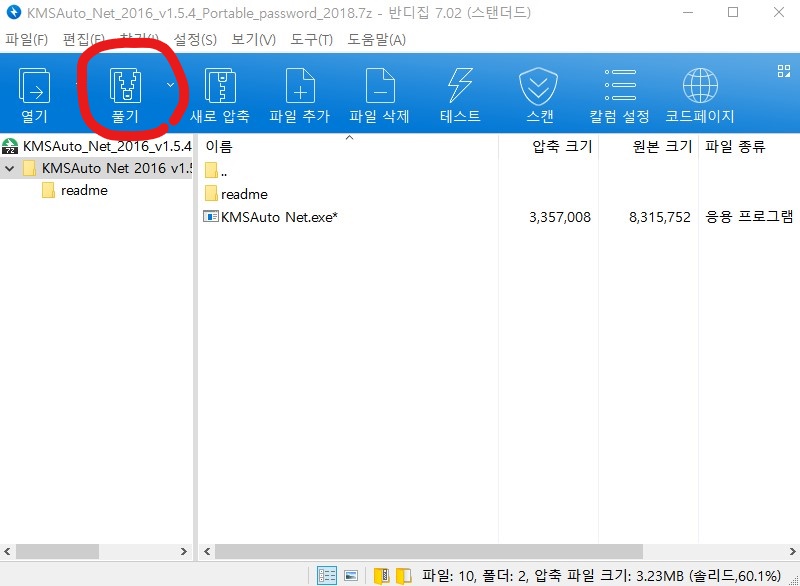Close the Bandizip window

tap(779, 12)
